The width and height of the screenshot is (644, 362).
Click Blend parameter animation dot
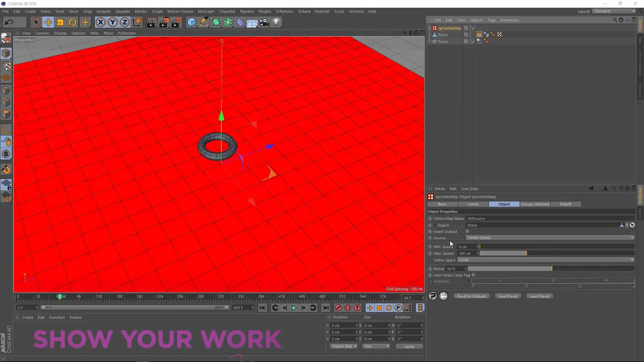point(430,269)
